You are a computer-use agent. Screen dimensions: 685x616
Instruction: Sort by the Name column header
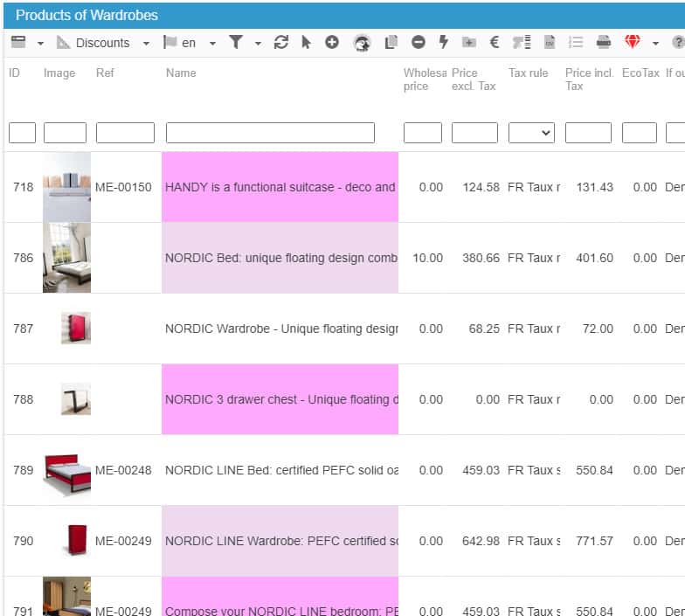click(181, 73)
